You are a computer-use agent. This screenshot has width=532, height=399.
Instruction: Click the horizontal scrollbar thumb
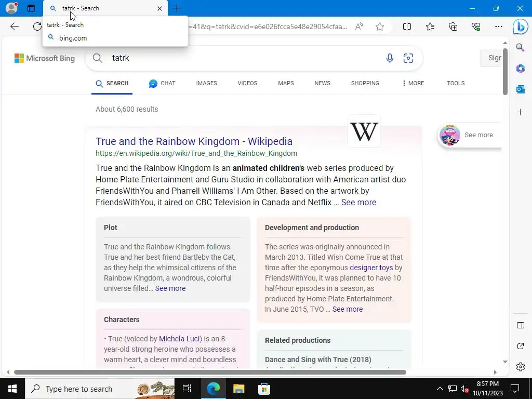coord(210,372)
